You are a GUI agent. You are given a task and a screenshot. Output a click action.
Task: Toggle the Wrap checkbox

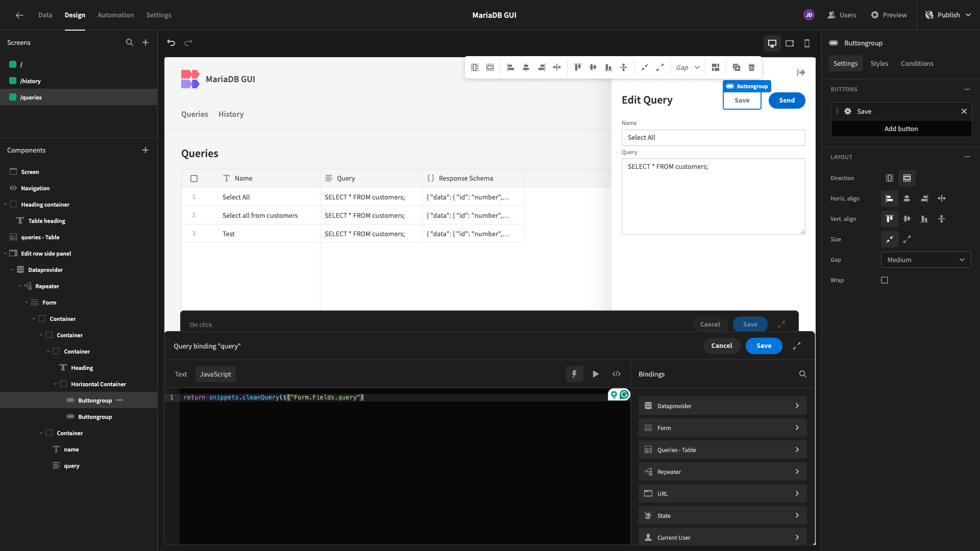(x=885, y=280)
